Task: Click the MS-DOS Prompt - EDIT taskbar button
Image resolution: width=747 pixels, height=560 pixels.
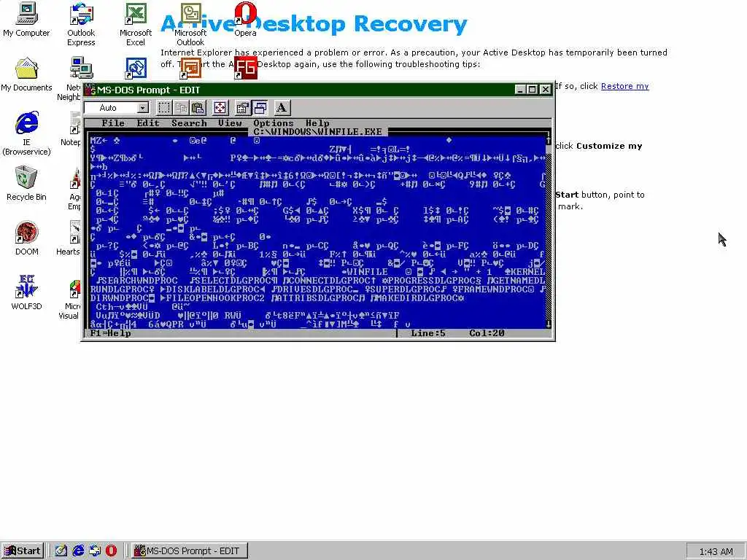Action: [x=190, y=551]
